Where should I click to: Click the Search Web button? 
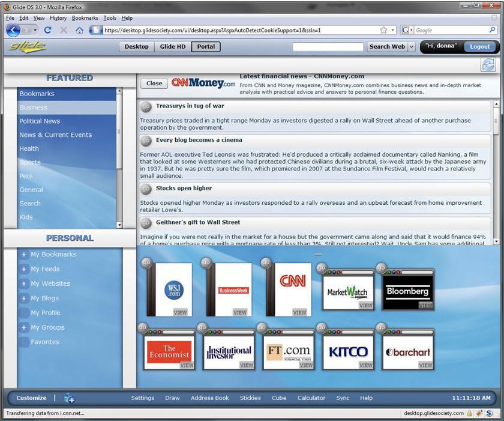coord(388,47)
